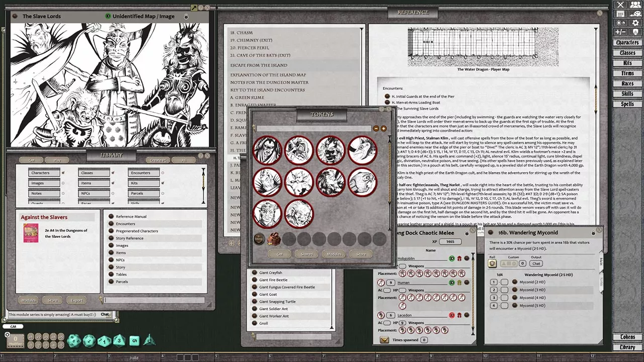Open the Characters sidebar panel
This screenshot has height=362, width=644.
click(627, 43)
